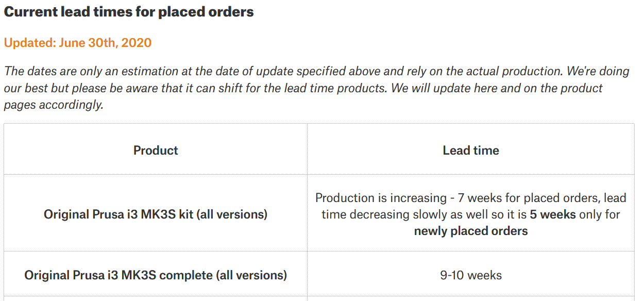Click the bold '5 weeks' text
This screenshot has height=301, width=644.
[x=553, y=214]
